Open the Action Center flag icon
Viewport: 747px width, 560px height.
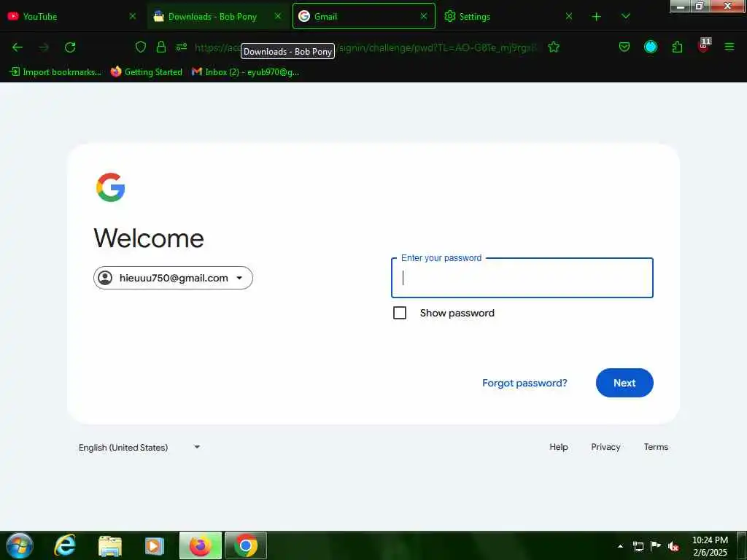pyautogui.click(x=656, y=545)
